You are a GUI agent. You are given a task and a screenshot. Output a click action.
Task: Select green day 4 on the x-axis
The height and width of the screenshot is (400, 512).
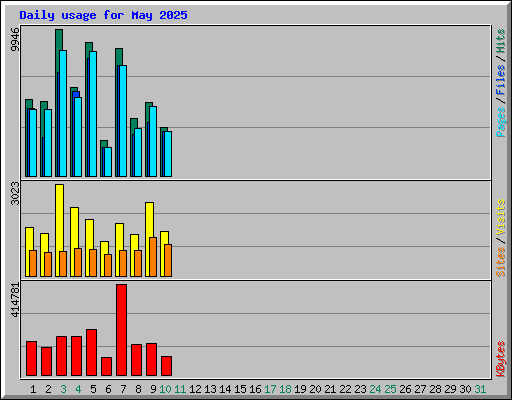click(78, 389)
